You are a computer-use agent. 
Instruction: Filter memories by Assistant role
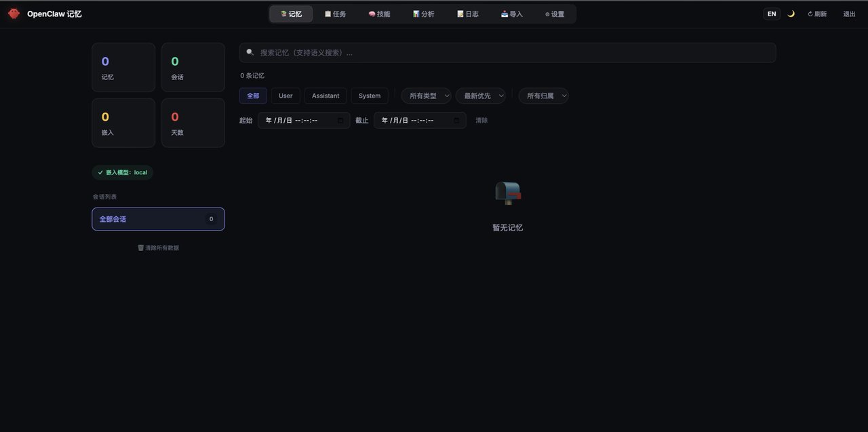click(x=325, y=96)
